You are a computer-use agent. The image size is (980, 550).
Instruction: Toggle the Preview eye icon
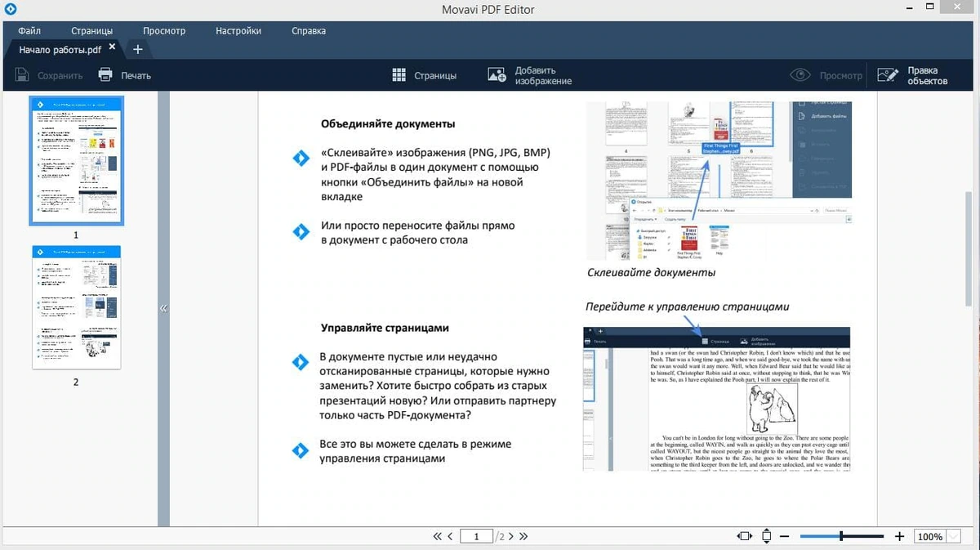800,75
